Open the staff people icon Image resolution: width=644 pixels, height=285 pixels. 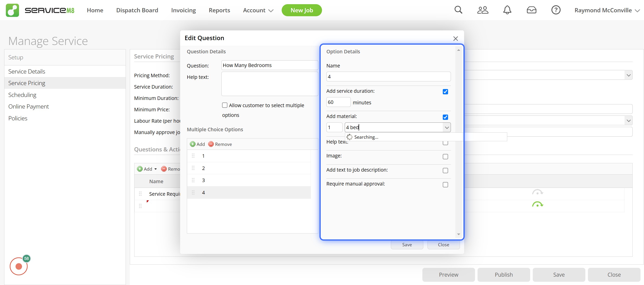(482, 10)
